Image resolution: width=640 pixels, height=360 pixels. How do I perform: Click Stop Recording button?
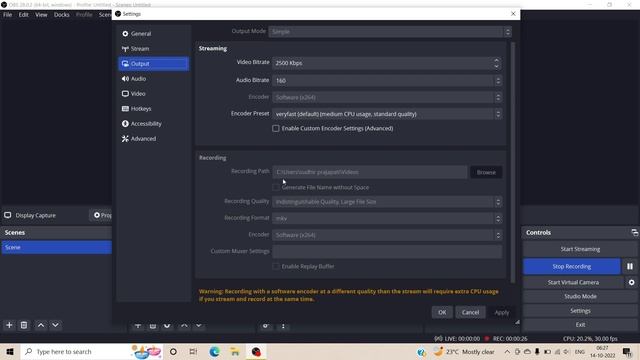click(571, 267)
